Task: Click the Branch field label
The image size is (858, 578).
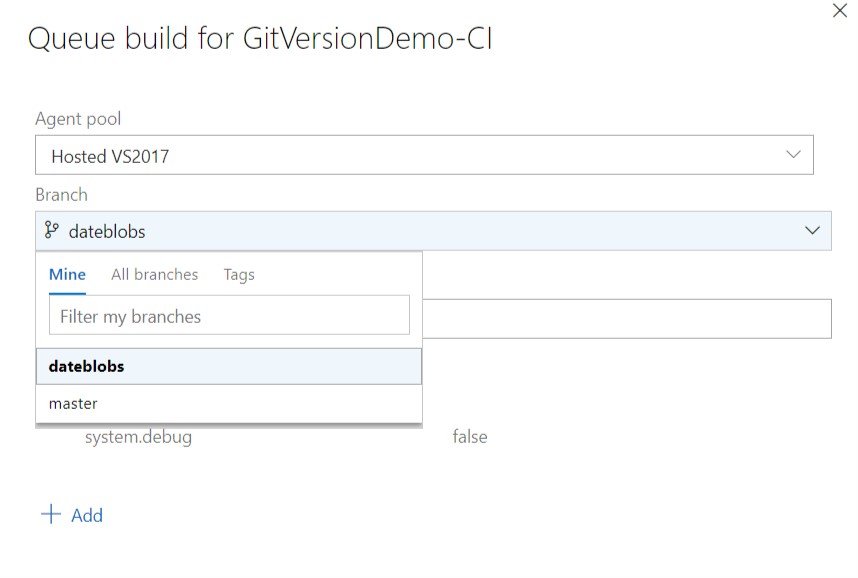Action: [61, 195]
